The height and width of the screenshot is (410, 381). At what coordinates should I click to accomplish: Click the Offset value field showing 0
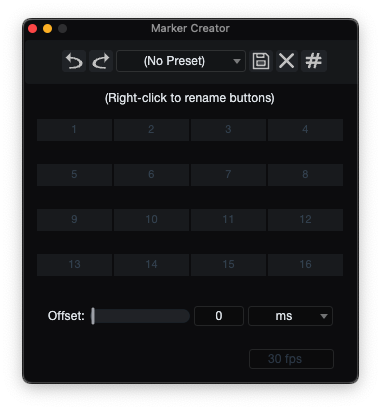[219, 316]
